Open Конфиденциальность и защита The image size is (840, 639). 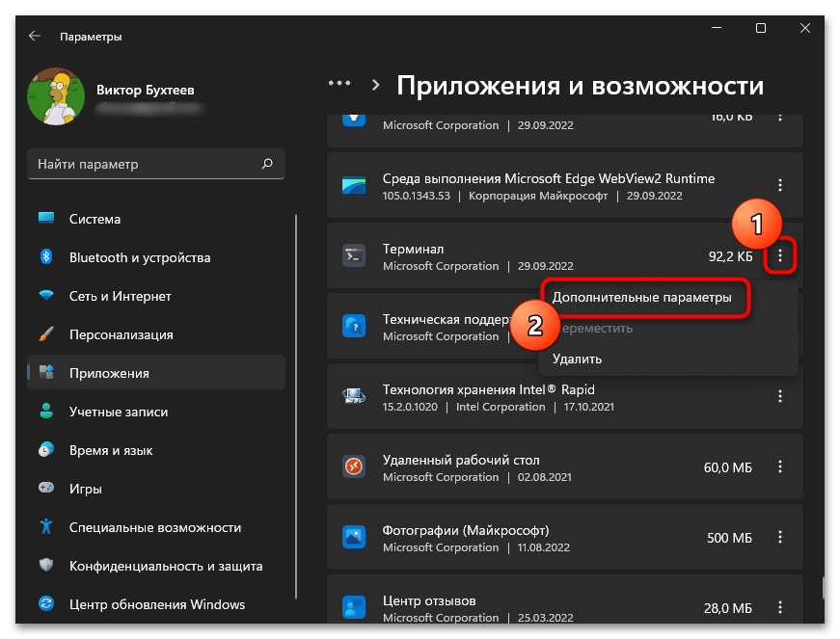pyautogui.click(x=156, y=566)
